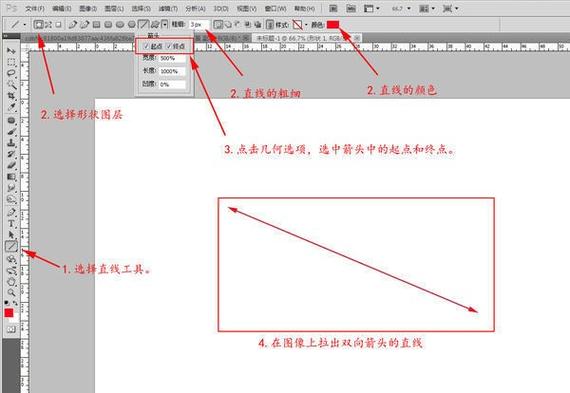Open the 图层(L) menu
Screen dimensions: 570x393
[114, 8]
